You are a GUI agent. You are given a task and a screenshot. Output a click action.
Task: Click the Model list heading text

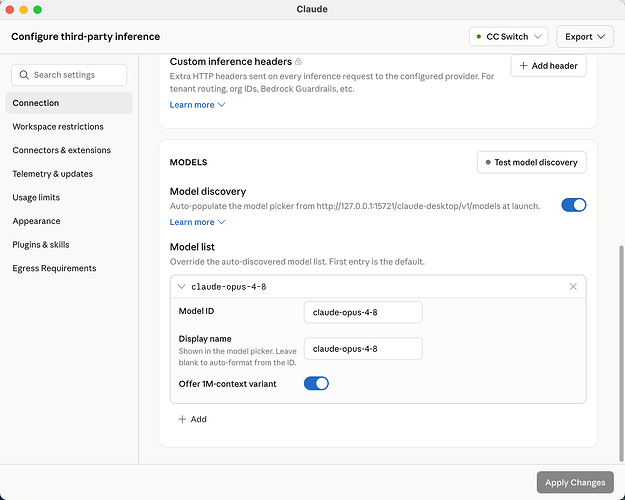(x=192, y=247)
